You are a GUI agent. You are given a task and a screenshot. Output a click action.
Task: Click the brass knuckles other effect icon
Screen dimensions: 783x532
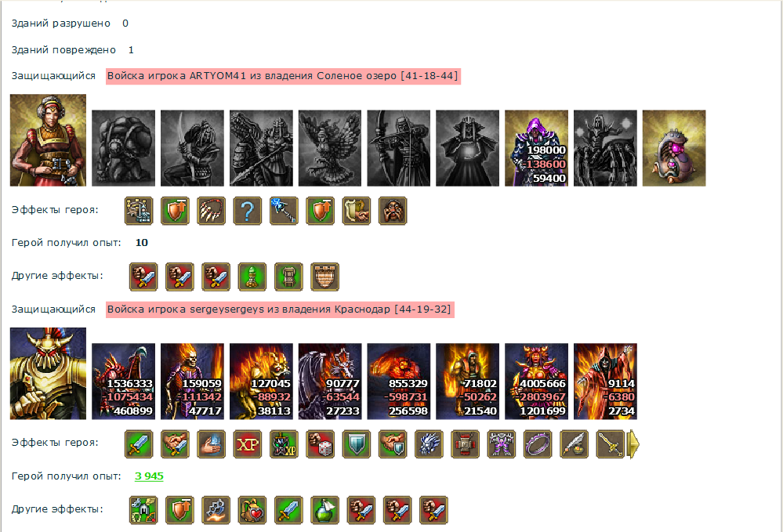(216, 510)
